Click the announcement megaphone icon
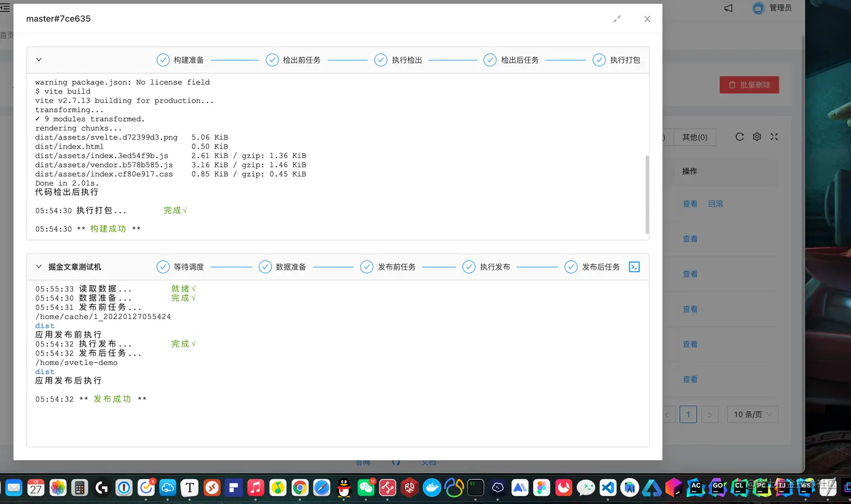The width and height of the screenshot is (851, 504). tap(728, 8)
